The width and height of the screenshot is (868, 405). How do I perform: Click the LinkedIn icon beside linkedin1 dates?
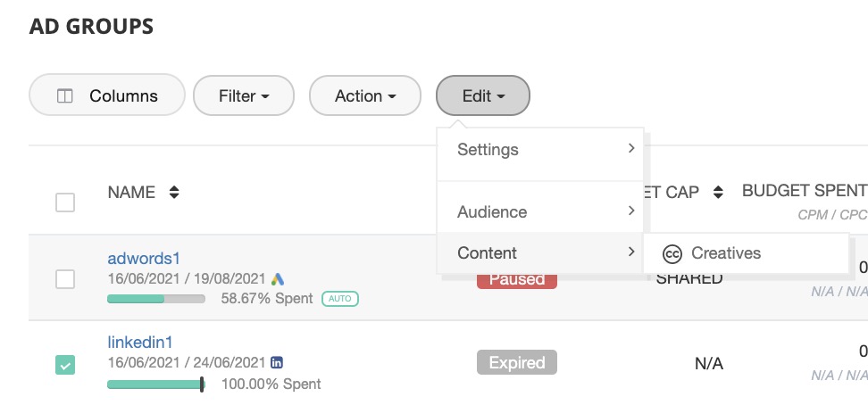point(277,362)
